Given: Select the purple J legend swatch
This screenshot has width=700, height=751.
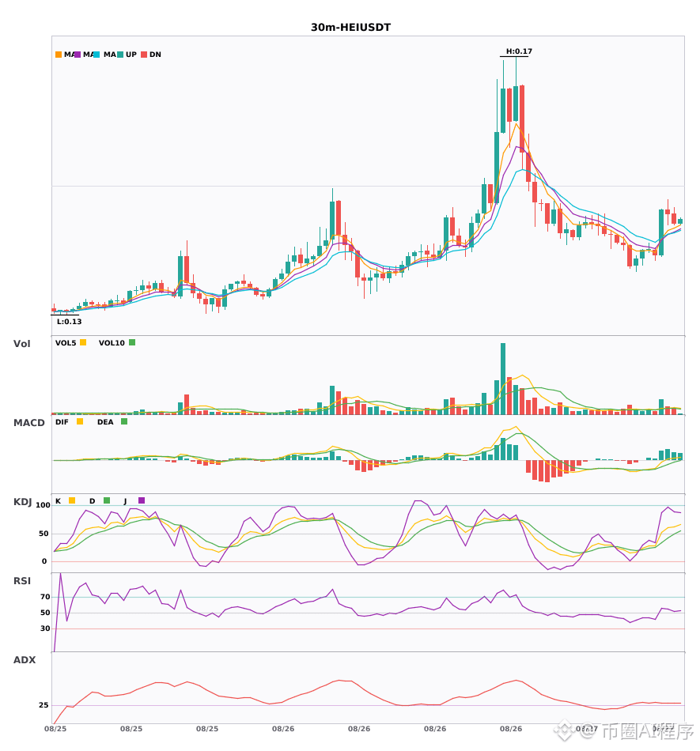Looking at the screenshot, I should click(142, 500).
